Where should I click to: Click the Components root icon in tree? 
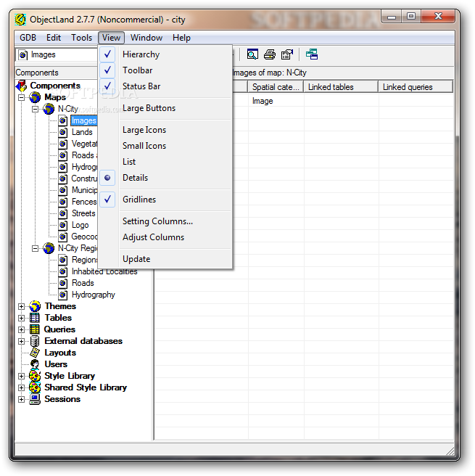point(22,86)
